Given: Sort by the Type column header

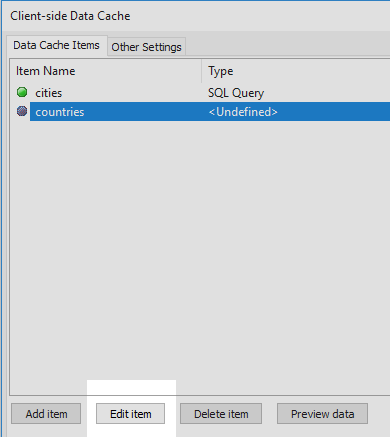Looking at the screenshot, I should click(x=296, y=71).
